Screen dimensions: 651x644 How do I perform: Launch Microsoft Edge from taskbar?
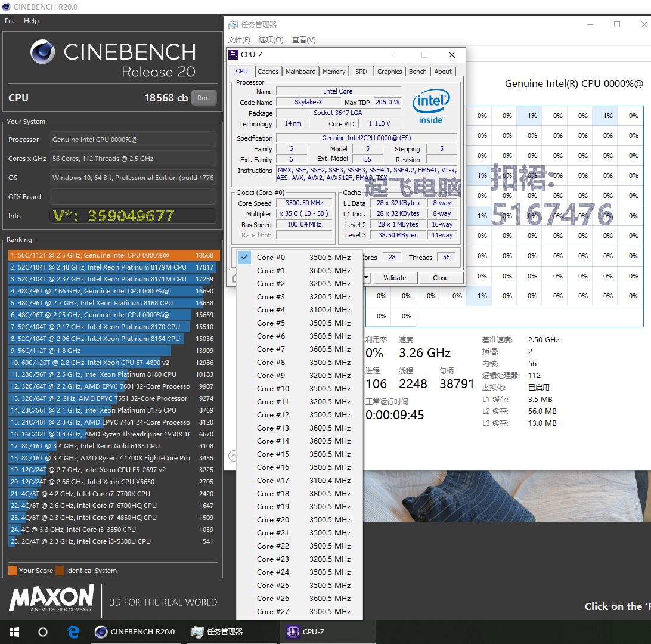(73, 632)
